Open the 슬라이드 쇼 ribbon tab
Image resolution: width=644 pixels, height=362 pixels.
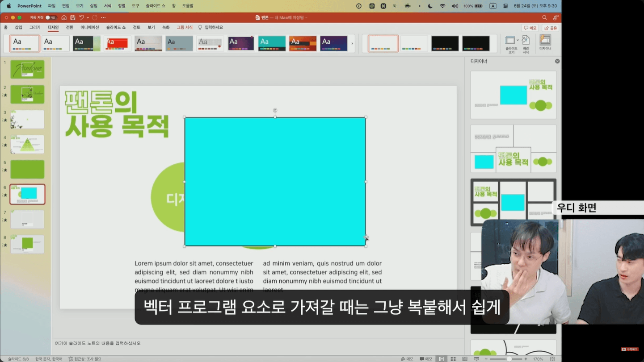(116, 27)
